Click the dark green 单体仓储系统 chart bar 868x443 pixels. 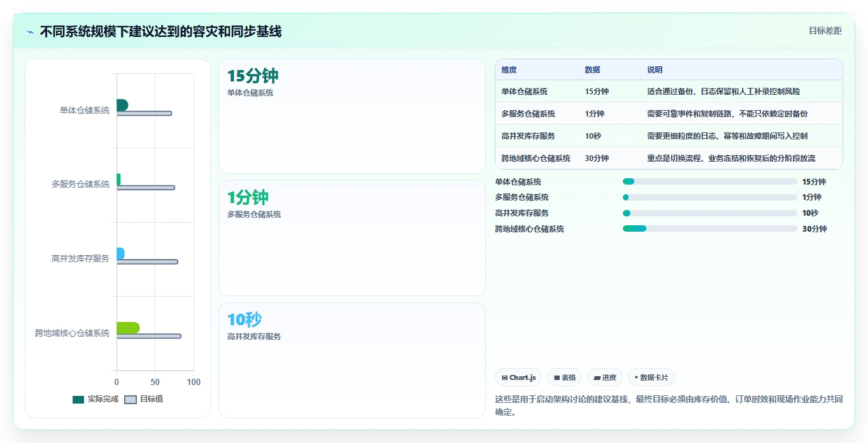122,105
